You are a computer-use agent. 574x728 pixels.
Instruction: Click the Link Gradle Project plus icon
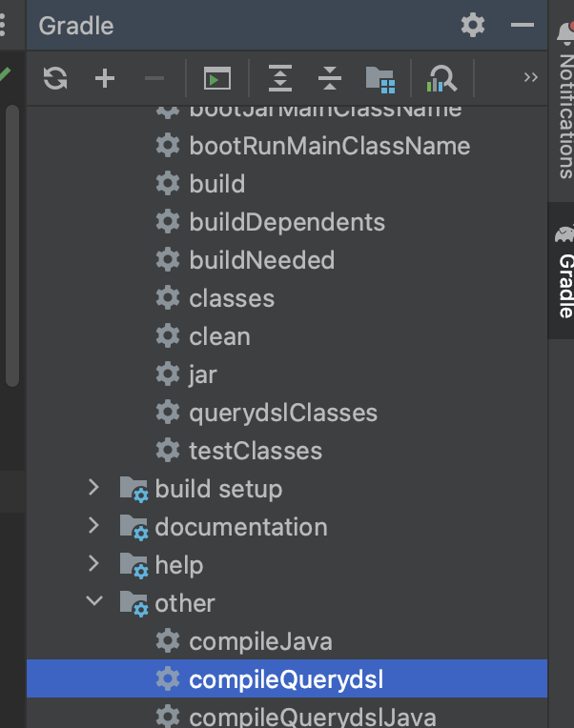(x=105, y=79)
